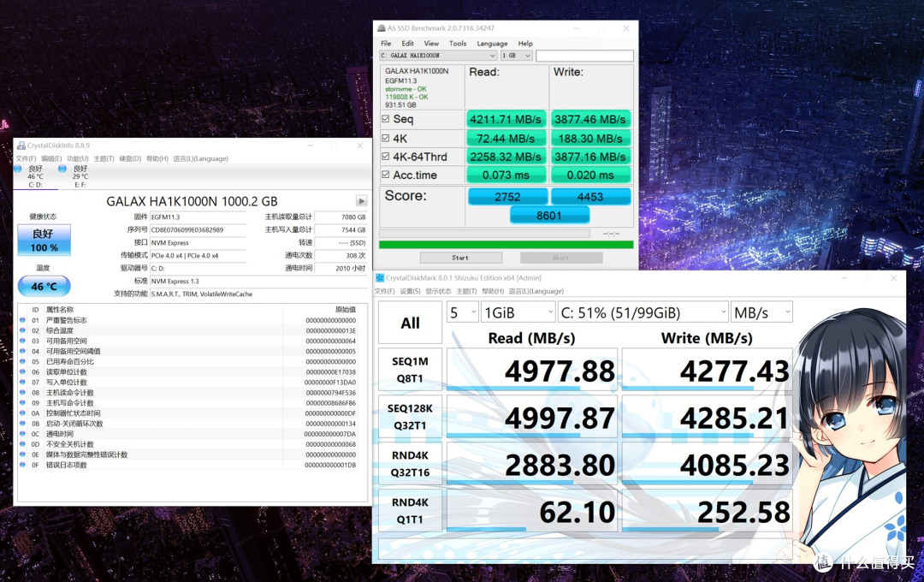The height and width of the screenshot is (582, 924).
Task: Open AS SSD Language menu
Action: pos(492,43)
